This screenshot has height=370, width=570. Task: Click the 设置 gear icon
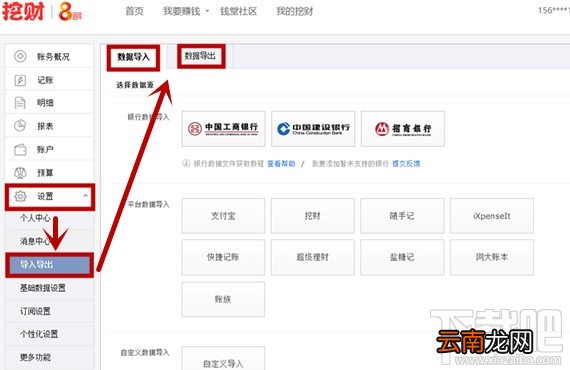click(20, 196)
